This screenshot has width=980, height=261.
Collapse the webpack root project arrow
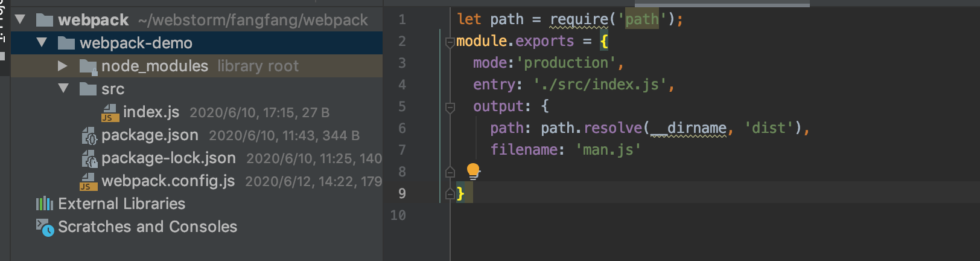(x=20, y=20)
